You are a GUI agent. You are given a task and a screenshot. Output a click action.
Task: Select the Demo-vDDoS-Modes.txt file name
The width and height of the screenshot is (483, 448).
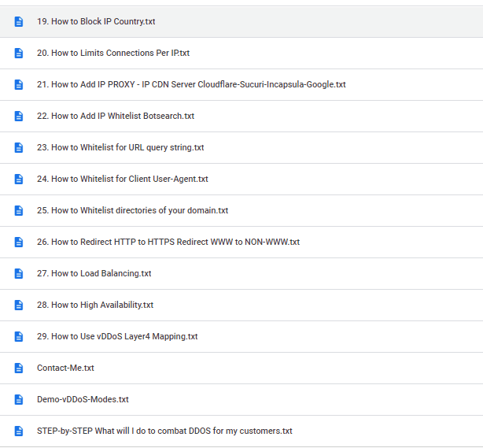(83, 400)
